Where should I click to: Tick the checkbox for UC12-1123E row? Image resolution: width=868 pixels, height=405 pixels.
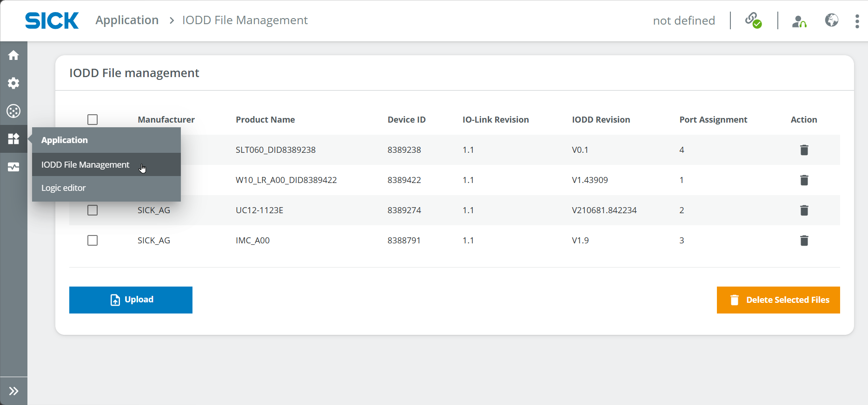click(x=93, y=210)
